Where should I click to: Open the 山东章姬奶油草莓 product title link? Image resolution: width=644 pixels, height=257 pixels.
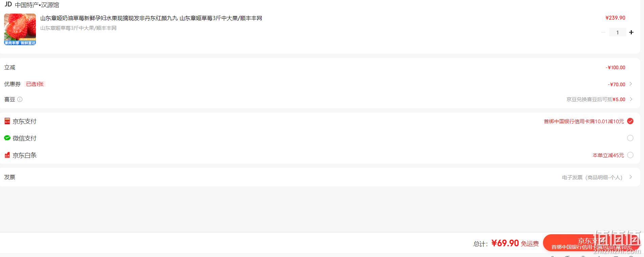pyautogui.click(x=151, y=18)
